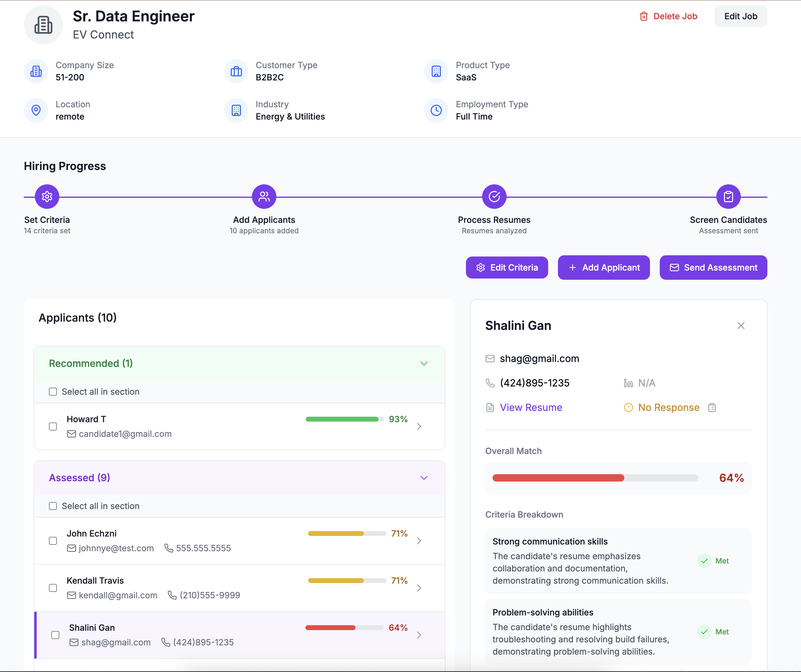The height and width of the screenshot is (672, 801).
Task: Collapse the Assessed (9) section
Action: (424, 478)
